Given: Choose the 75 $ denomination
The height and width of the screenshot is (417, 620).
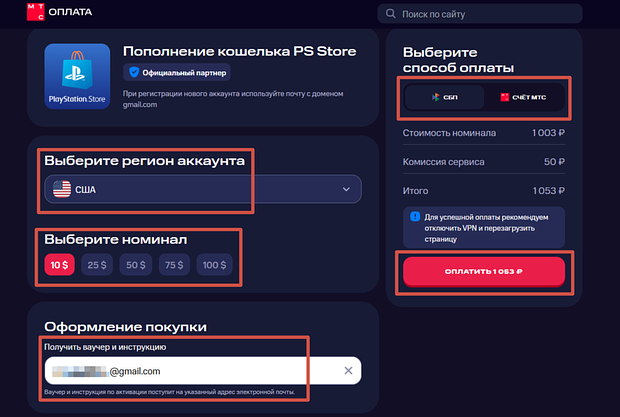Looking at the screenshot, I should [174, 265].
